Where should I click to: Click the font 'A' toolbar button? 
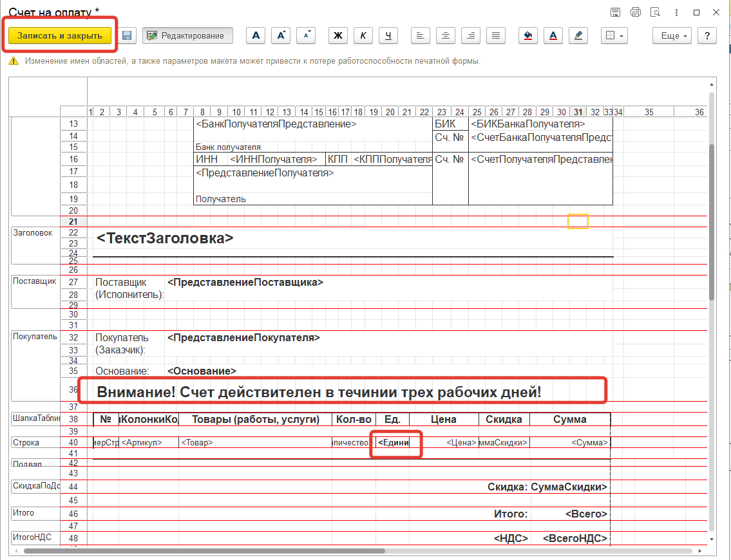[x=256, y=35]
